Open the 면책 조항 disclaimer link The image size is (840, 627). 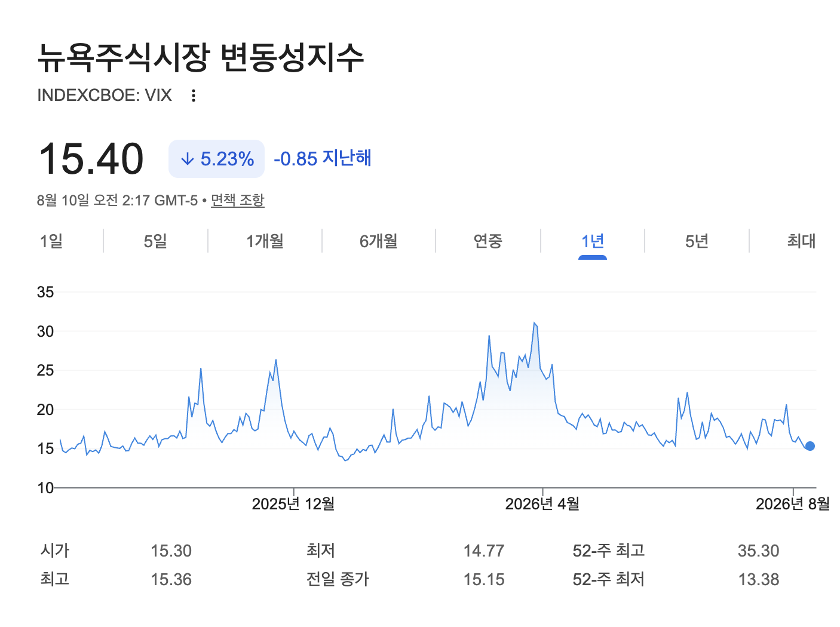coord(238,200)
